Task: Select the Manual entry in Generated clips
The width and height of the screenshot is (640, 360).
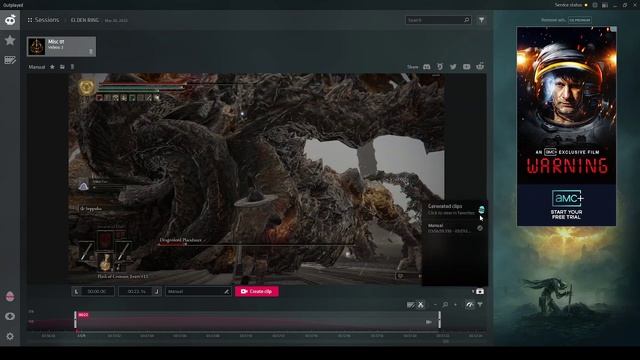Action: (x=450, y=228)
